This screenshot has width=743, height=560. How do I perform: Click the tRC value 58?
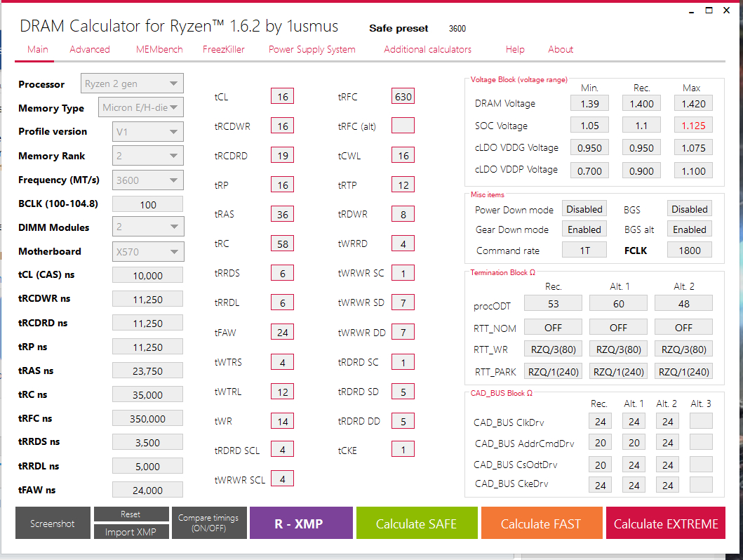point(283,244)
